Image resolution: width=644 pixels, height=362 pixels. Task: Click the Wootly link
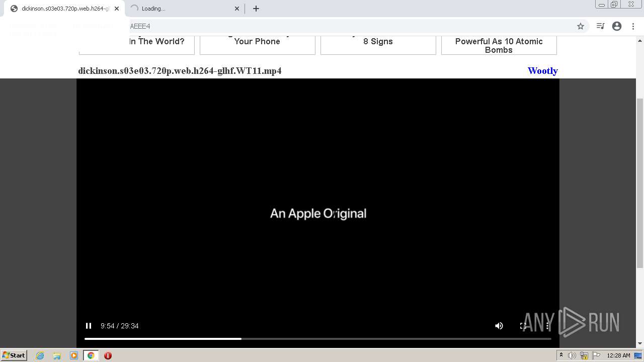(x=542, y=70)
